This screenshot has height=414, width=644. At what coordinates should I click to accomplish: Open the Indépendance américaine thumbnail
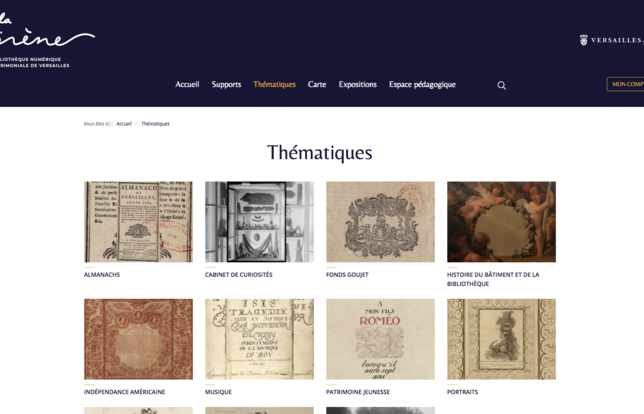[138, 339]
